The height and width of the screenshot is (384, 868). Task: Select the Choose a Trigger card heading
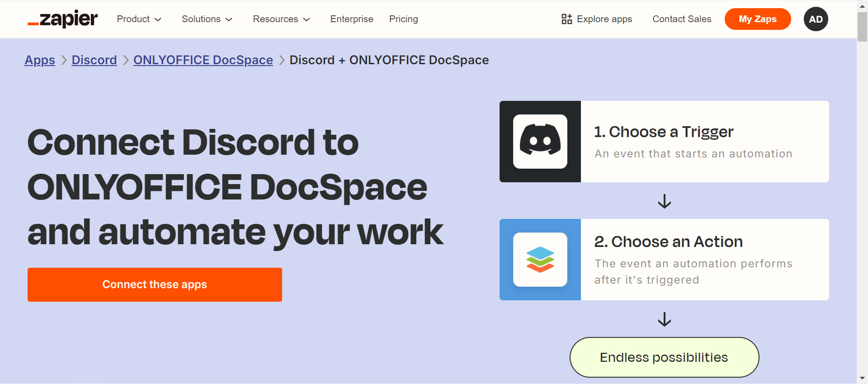click(663, 132)
